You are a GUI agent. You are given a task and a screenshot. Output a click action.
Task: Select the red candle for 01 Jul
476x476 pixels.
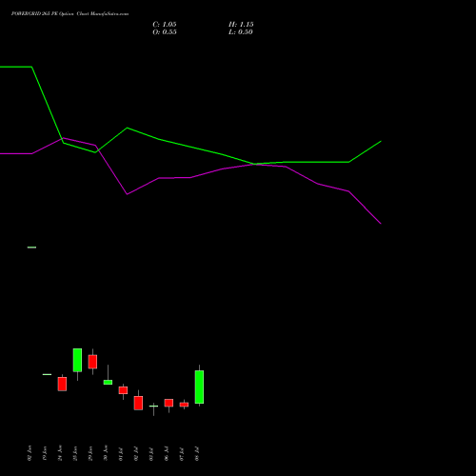(x=123, y=390)
